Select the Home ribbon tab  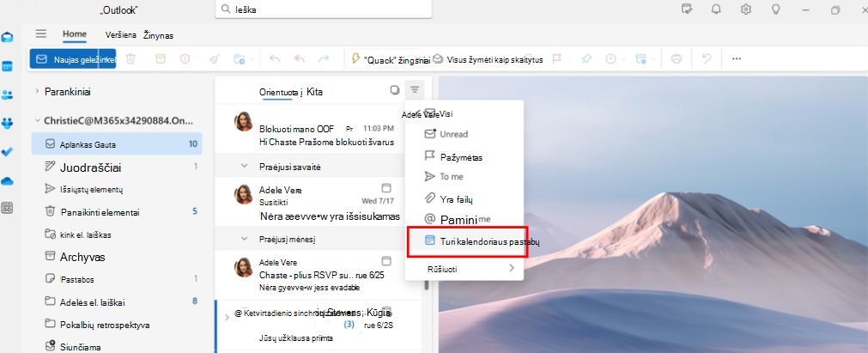(x=74, y=33)
